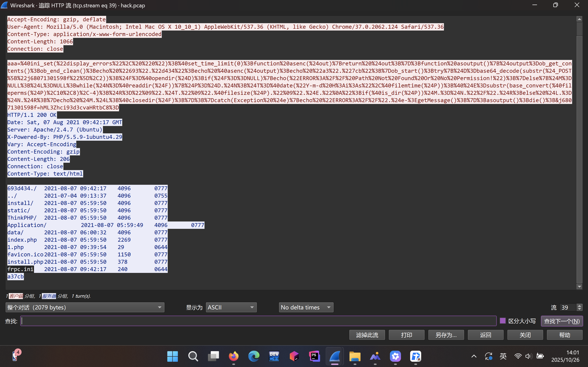Click the volume speaker tray icon
Viewport: 588px width, 367px height.
(x=528, y=356)
